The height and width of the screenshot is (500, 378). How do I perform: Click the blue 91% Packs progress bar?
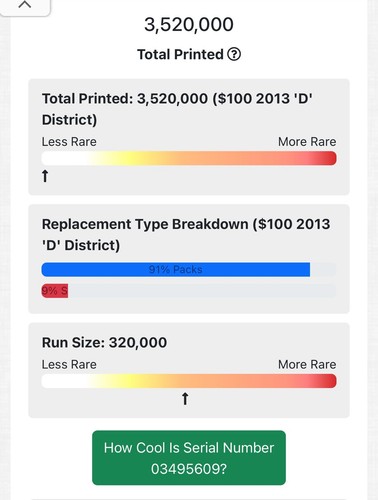tap(176, 269)
